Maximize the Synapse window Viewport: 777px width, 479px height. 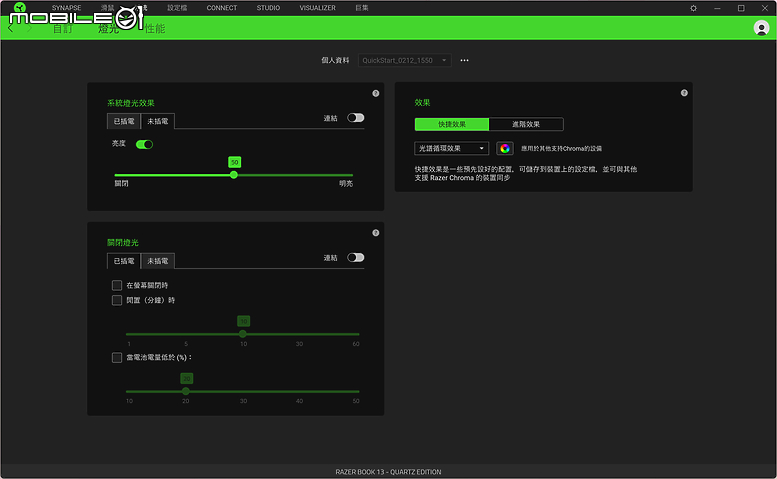pos(741,8)
